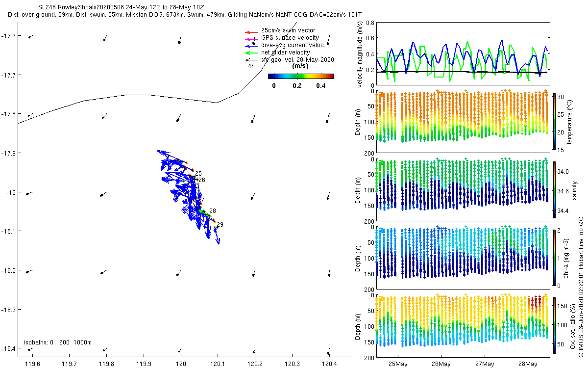Click longitude tick label '119.9'
Image resolution: width=588 pixels, height=368 pixels.
tap(144, 364)
